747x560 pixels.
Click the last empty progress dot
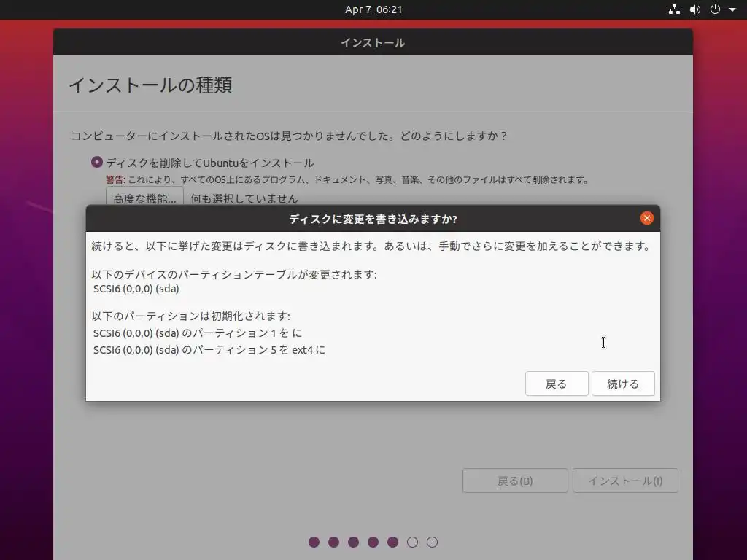coord(432,542)
